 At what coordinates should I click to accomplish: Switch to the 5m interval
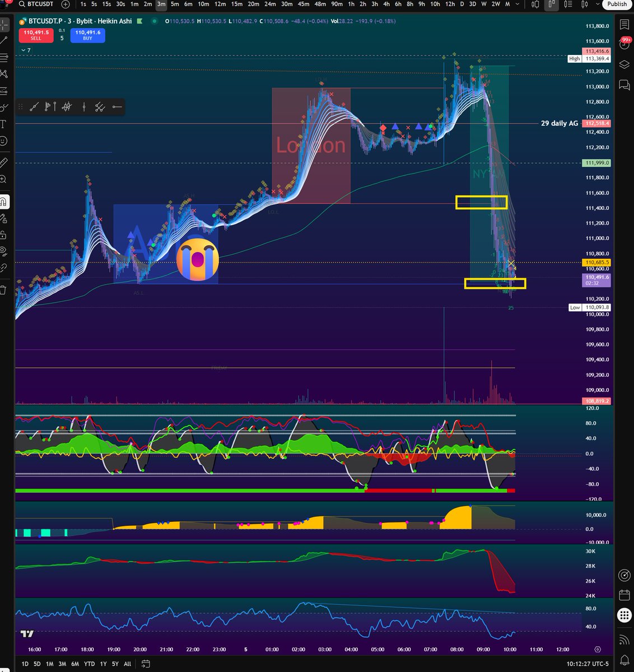175,4
